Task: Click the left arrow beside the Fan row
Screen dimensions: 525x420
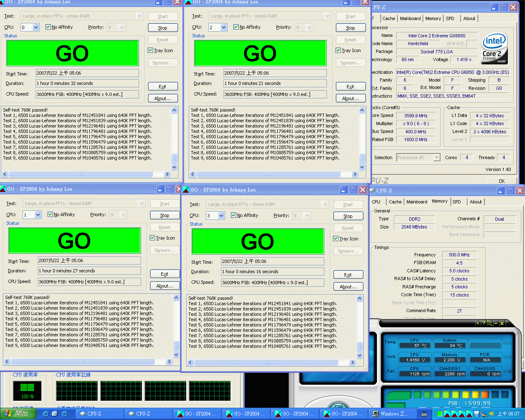Action: 505,371
